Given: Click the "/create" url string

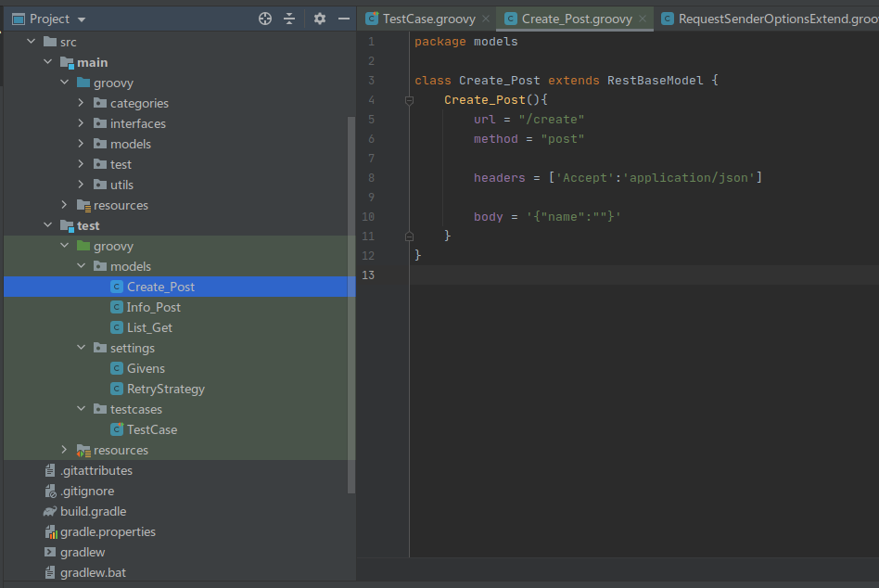Looking at the screenshot, I should click(x=551, y=120).
